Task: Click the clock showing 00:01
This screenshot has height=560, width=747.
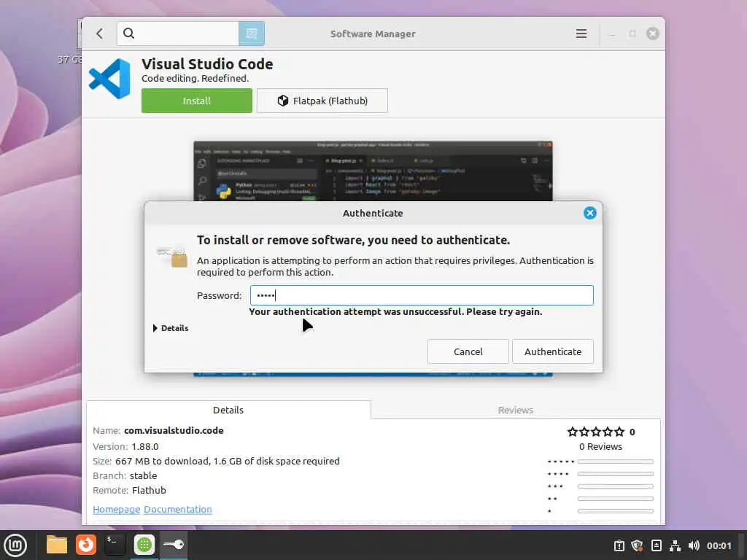Action: [x=719, y=545]
